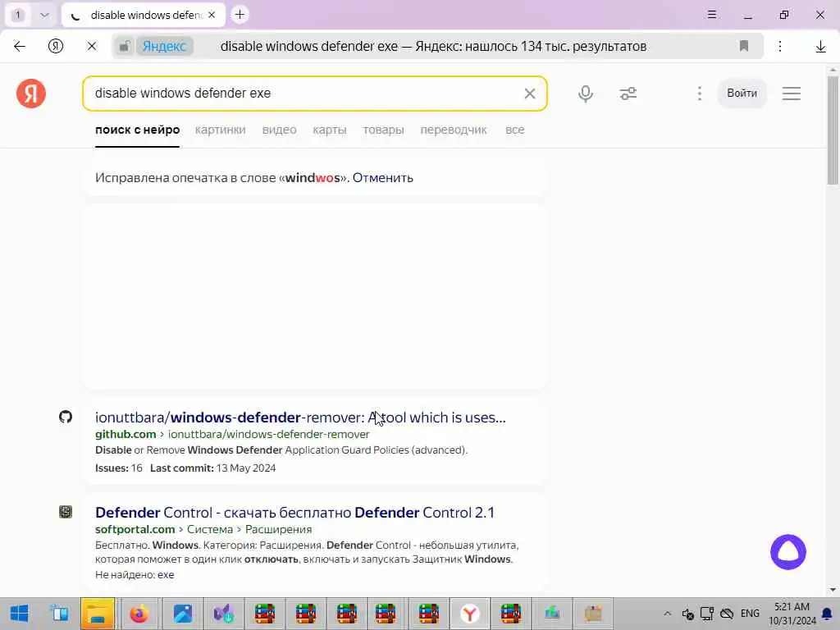The image size is (840, 630).
Task: Go back using the browser back arrow
Action: tap(20, 47)
